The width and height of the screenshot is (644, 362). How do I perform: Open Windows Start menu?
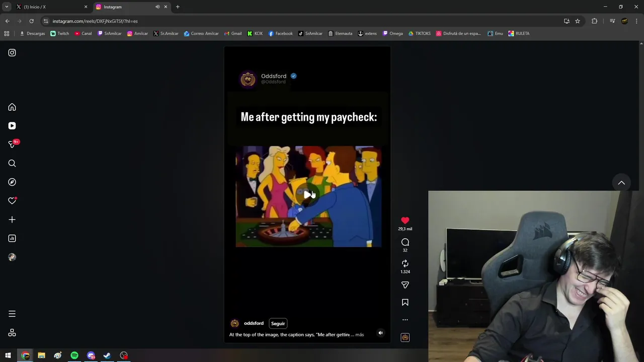click(8, 355)
